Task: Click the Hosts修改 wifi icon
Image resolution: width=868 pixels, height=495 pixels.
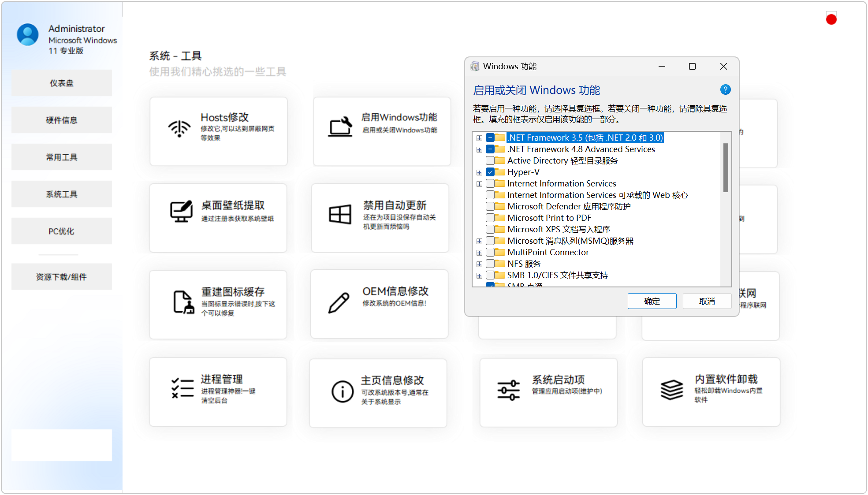Action: pos(179,128)
